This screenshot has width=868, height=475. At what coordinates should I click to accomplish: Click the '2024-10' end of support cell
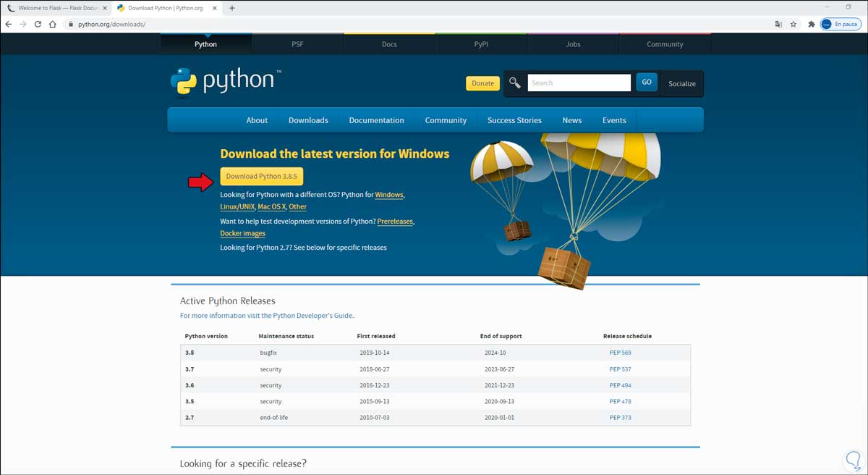[x=495, y=353]
